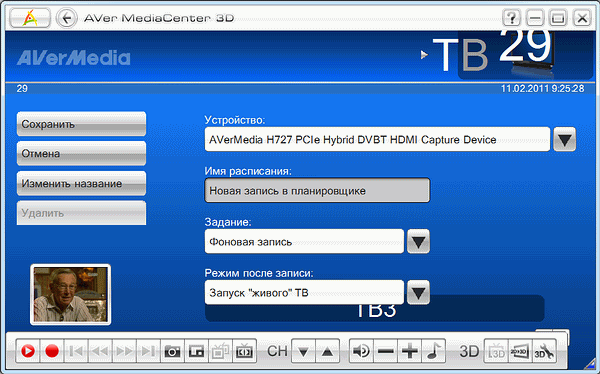Click the multi-channel TV preview icon
Image resolution: width=600 pixels, height=374 pixels.
point(220,351)
